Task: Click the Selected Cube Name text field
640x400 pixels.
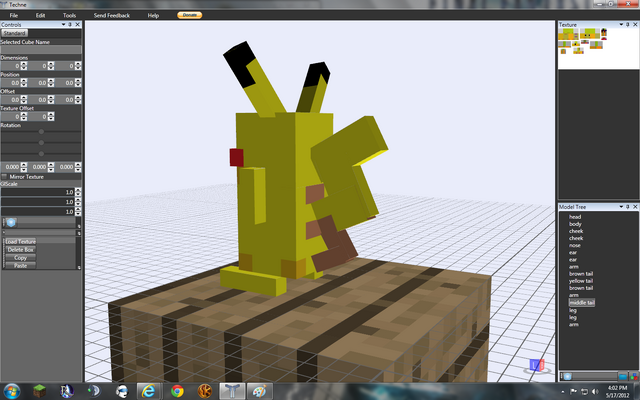Action: (41, 49)
